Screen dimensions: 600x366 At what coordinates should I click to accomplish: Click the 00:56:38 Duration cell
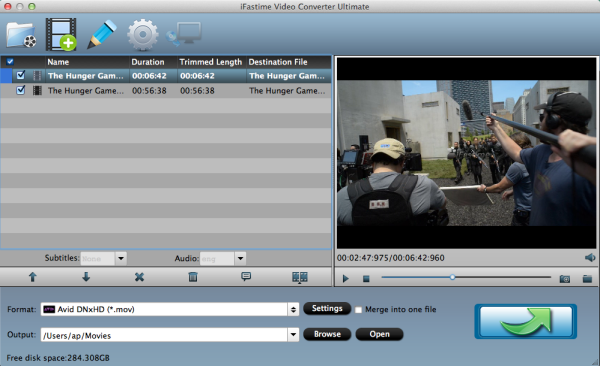pyautogui.click(x=149, y=91)
